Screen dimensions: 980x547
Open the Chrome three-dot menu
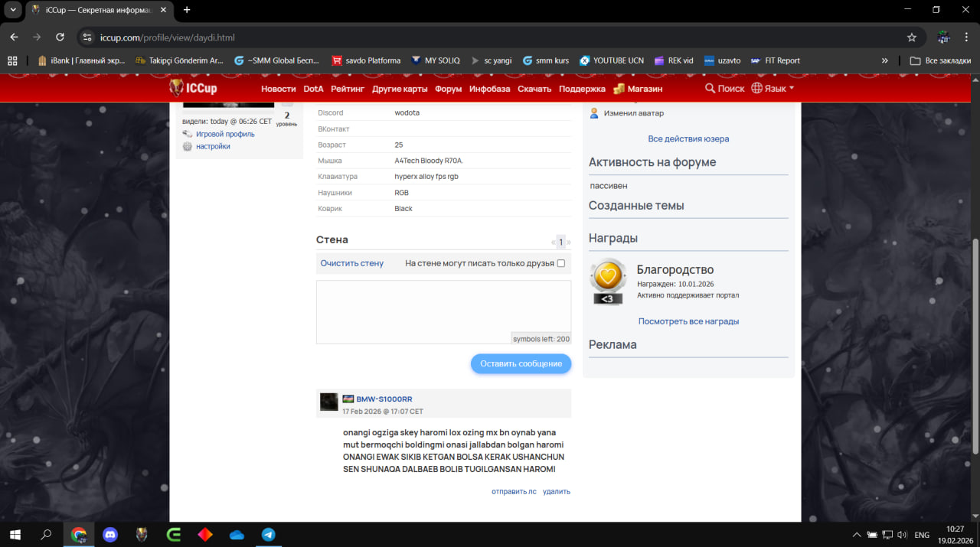966,37
